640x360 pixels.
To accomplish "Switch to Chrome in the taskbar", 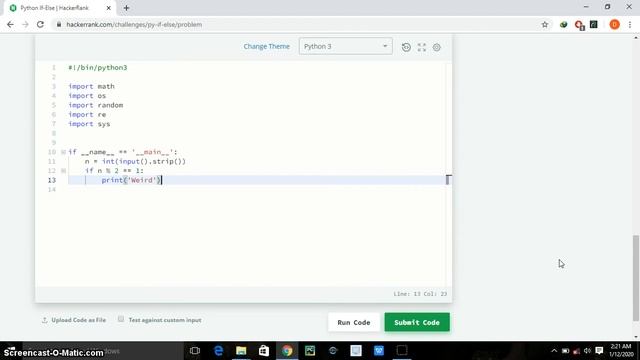I will [x=287, y=351].
